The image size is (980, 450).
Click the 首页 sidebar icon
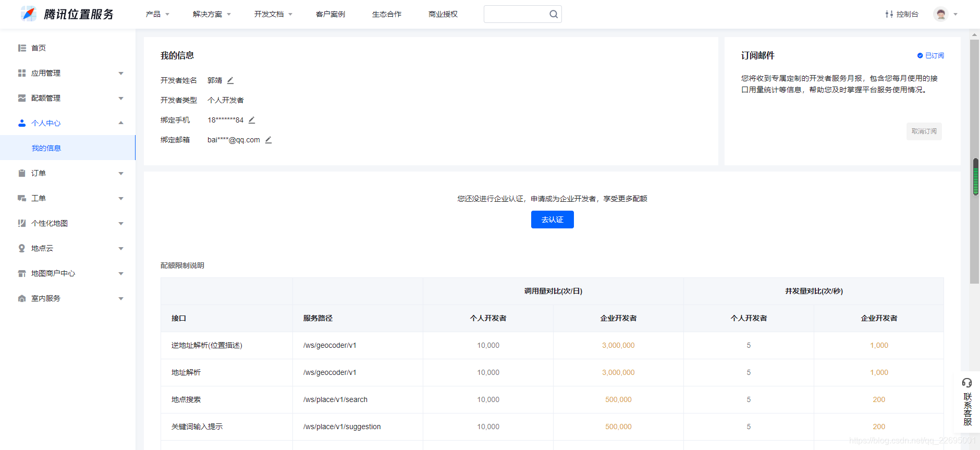click(x=22, y=48)
